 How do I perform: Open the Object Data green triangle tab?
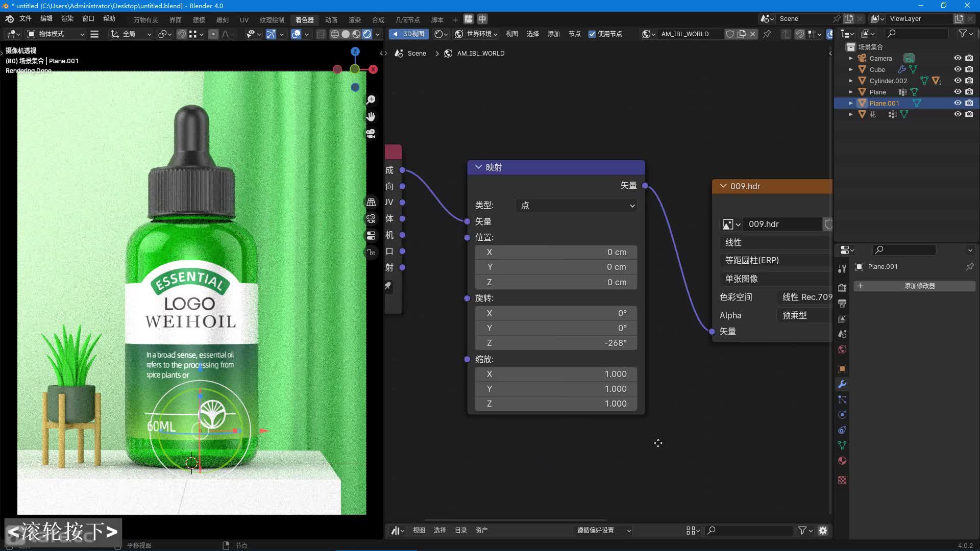[x=842, y=445]
